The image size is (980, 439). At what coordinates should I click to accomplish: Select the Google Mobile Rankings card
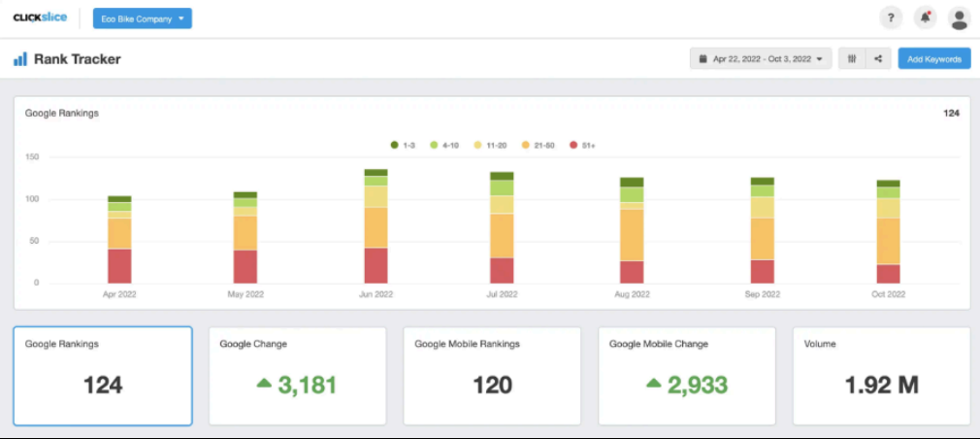(492, 376)
